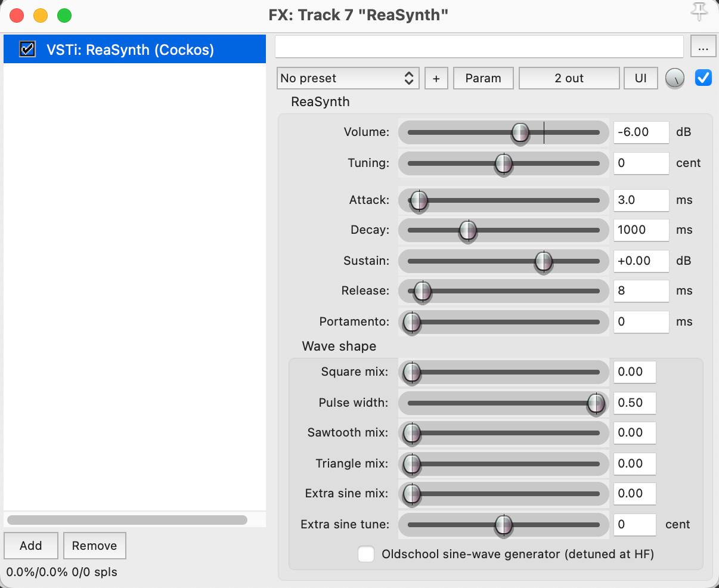This screenshot has height=588, width=719.
Task: Click the Attack value field 3.0
Action: pyautogui.click(x=641, y=200)
